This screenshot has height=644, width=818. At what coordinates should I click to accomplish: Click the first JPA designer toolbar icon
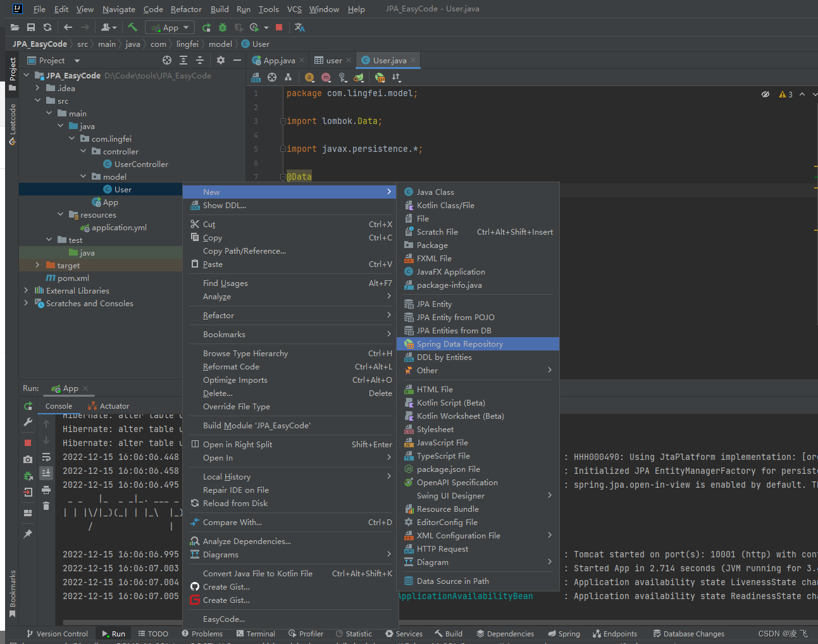pos(256,77)
